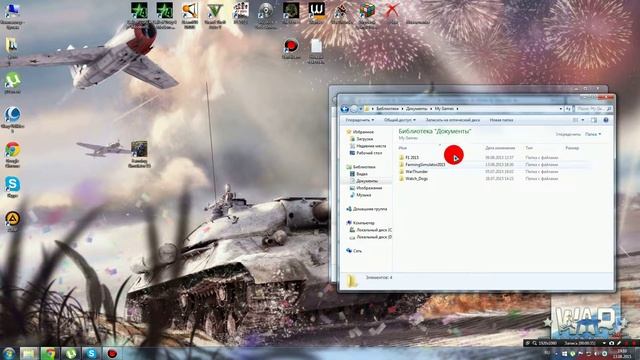Open the blank text document on desktop
The image size is (640, 360).
(x=316, y=50)
